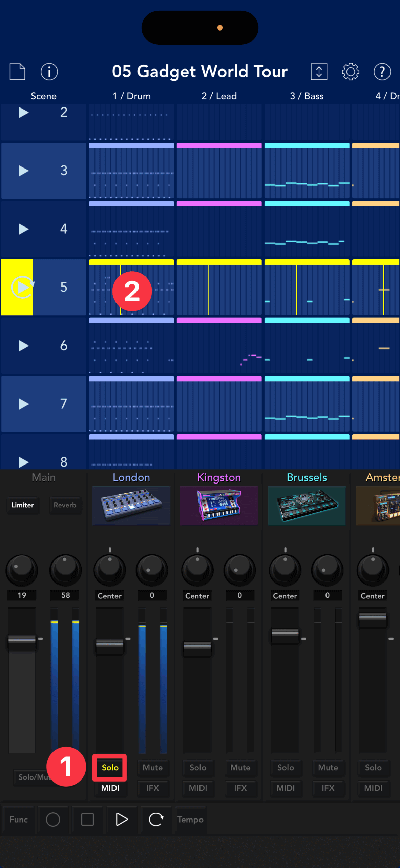The image size is (400, 868).
Task: Toggle the Limiter on Main channel
Action: [x=22, y=505]
